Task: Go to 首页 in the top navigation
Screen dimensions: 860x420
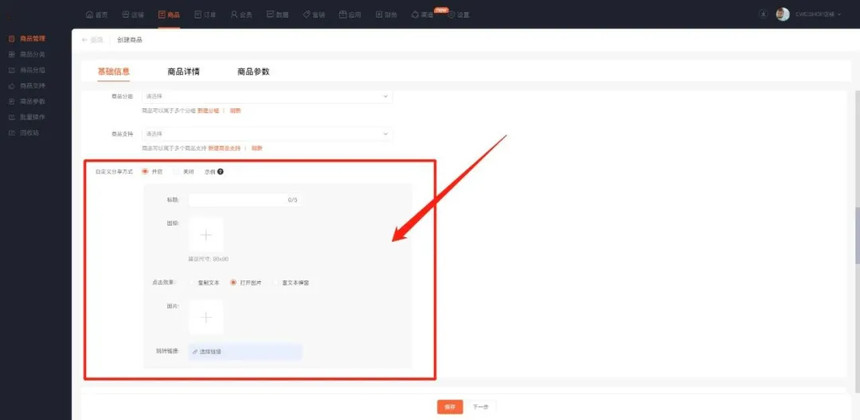Action: click(x=97, y=15)
